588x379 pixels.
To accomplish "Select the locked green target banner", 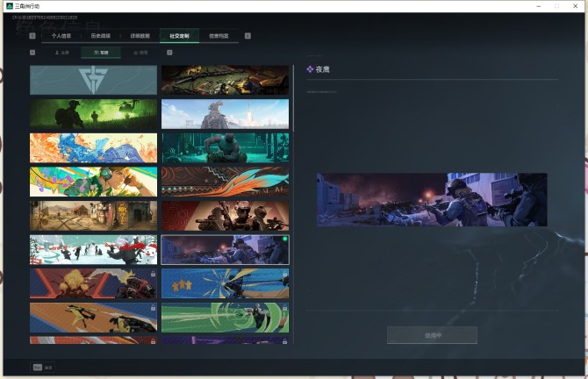I will (225, 318).
